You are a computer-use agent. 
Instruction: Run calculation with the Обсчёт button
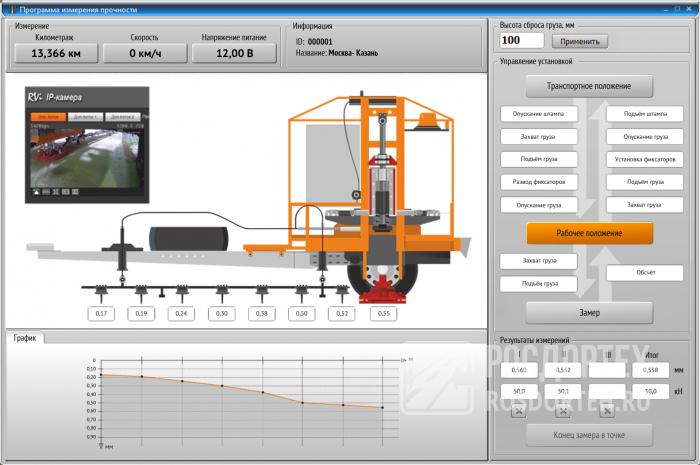(645, 272)
